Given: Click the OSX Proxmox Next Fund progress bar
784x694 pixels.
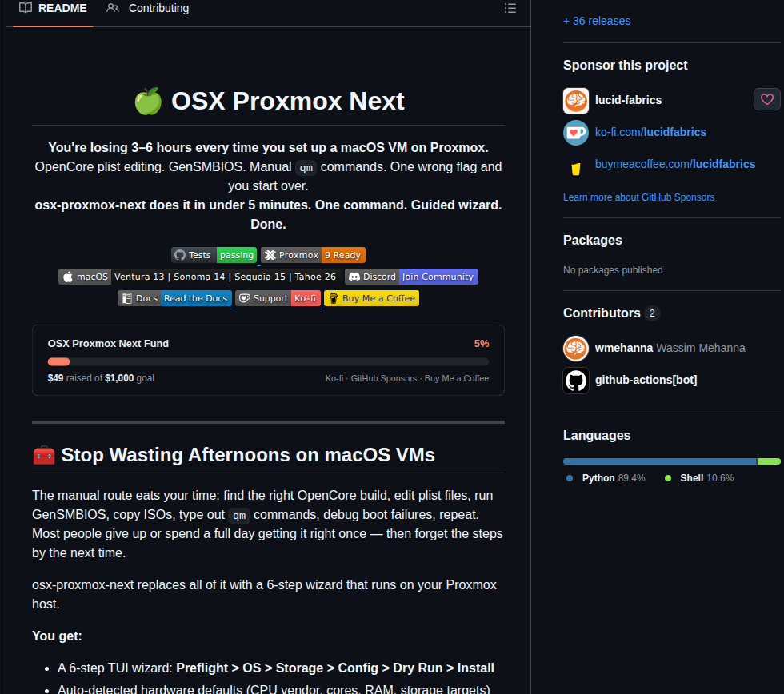Looking at the screenshot, I should click(x=268, y=361).
